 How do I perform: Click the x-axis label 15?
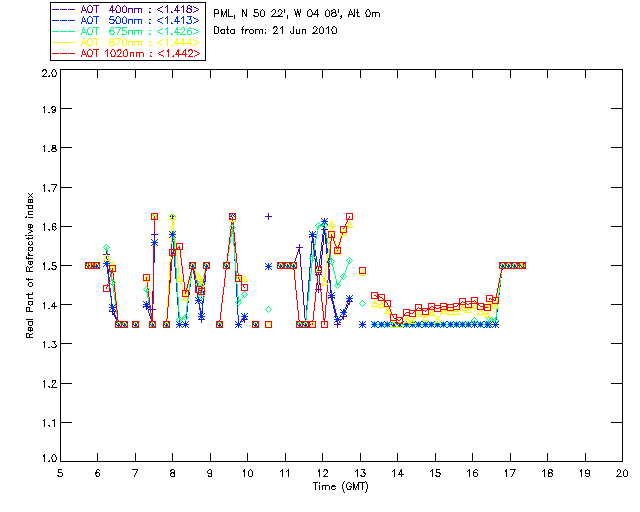[435, 473]
